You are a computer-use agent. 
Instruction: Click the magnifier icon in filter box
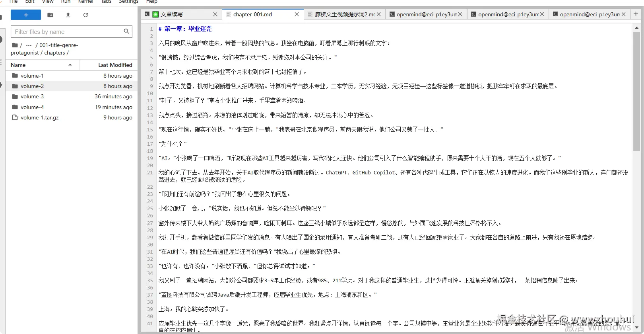click(x=126, y=31)
